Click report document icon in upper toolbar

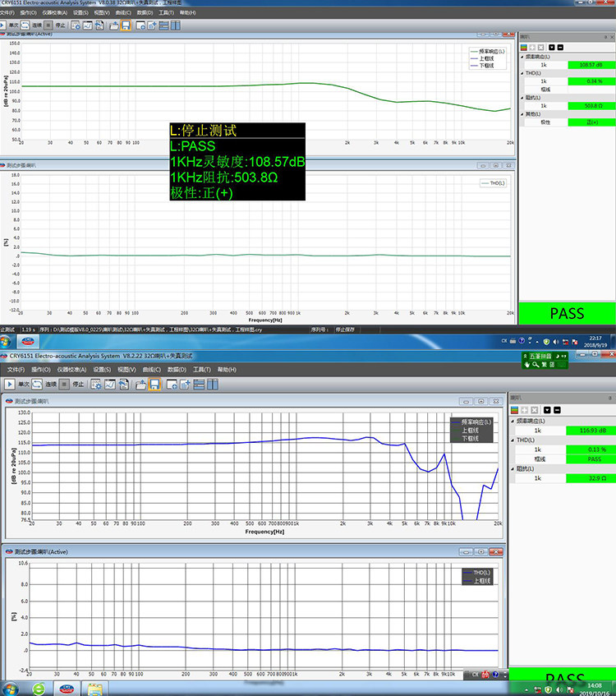[x=99, y=25]
